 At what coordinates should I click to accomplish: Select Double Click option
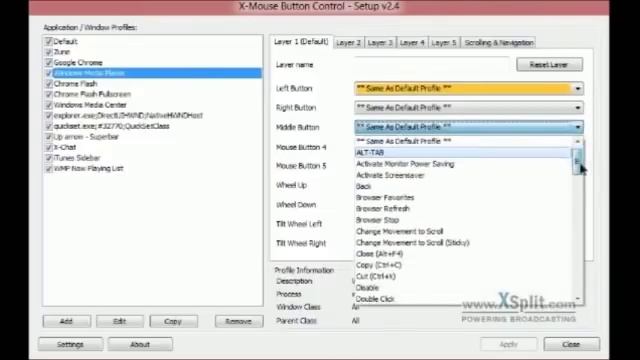463,299
